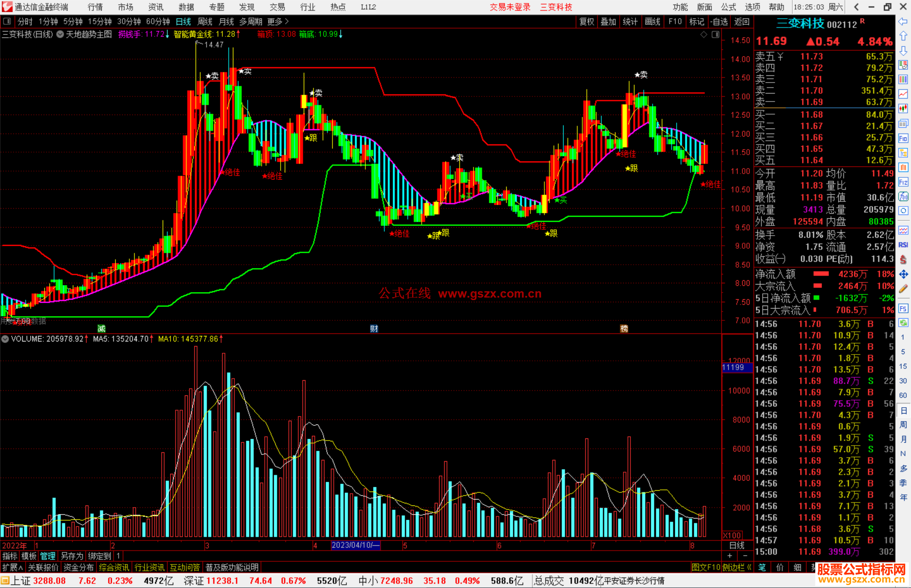Switch to the 周线 weekly period tab
Viewport: 911px width, 588px height.
[x=205, y=21]
